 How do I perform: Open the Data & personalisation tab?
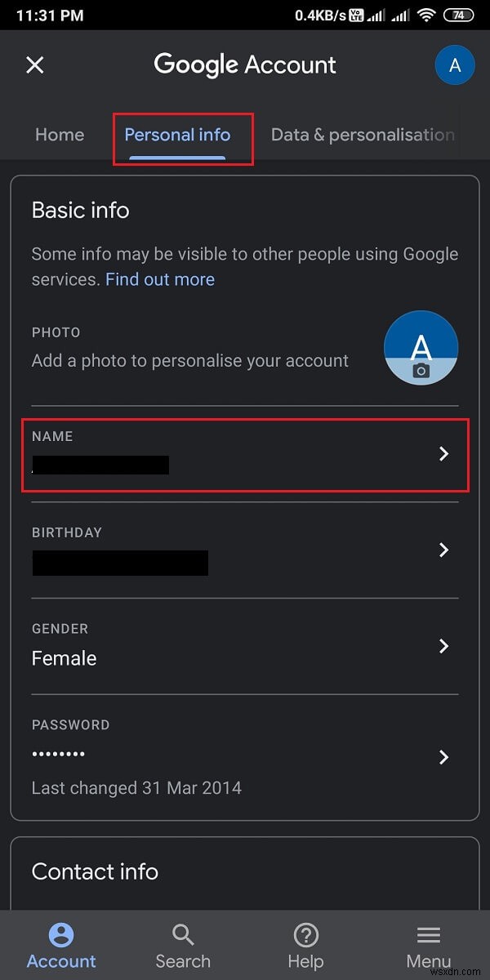tap(363, 135)
